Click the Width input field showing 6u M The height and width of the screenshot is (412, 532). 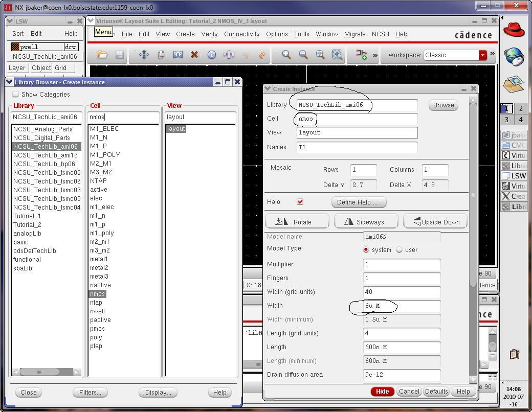pos(402,306)
